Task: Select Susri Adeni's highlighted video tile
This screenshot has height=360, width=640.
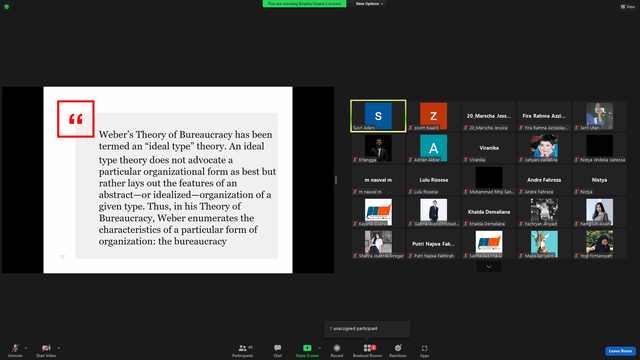Action: [x=378, y=116]
